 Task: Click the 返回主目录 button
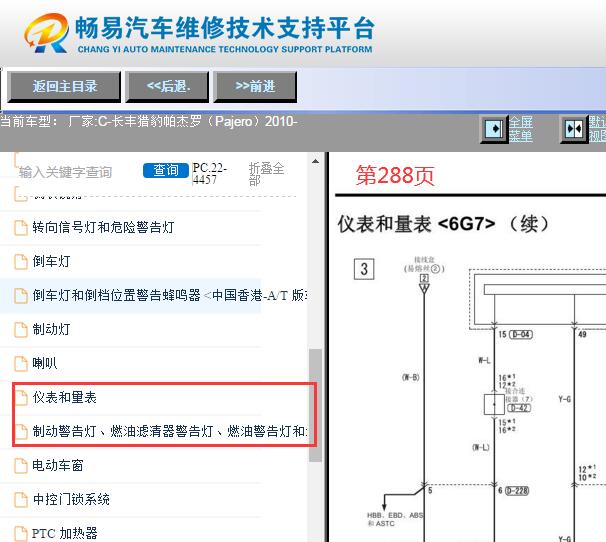tap(64, 87)
